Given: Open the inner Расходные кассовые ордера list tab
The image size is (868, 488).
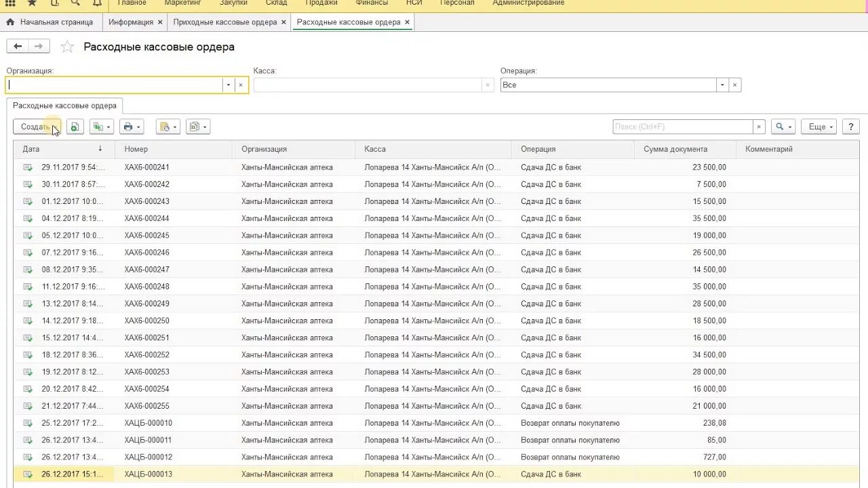Looking at the screenshot, I should 64,106.
